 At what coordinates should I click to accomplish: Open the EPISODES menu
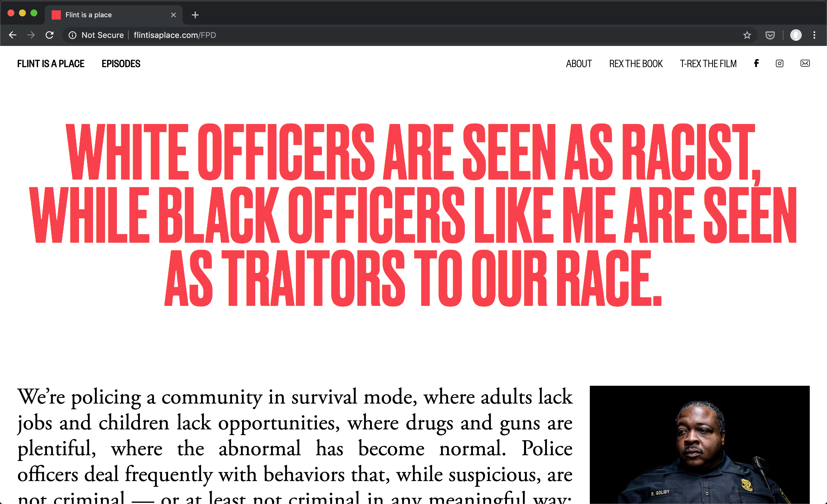tap(121, 64)
